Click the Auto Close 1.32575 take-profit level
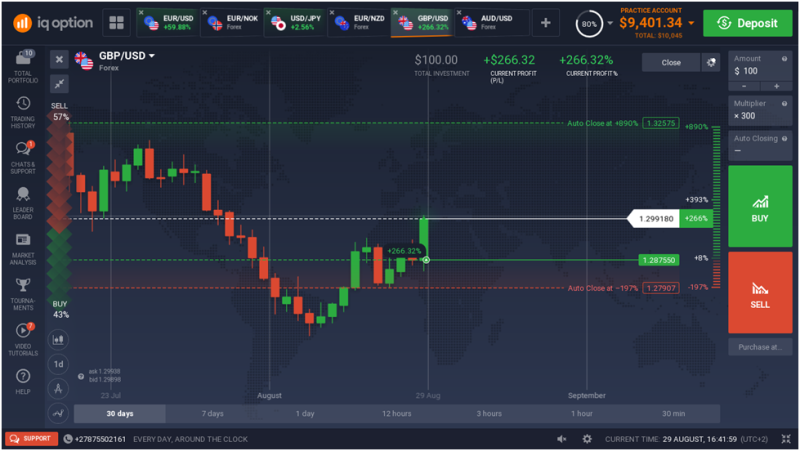The width and height of the screenshot is (800, 451). 661,123
